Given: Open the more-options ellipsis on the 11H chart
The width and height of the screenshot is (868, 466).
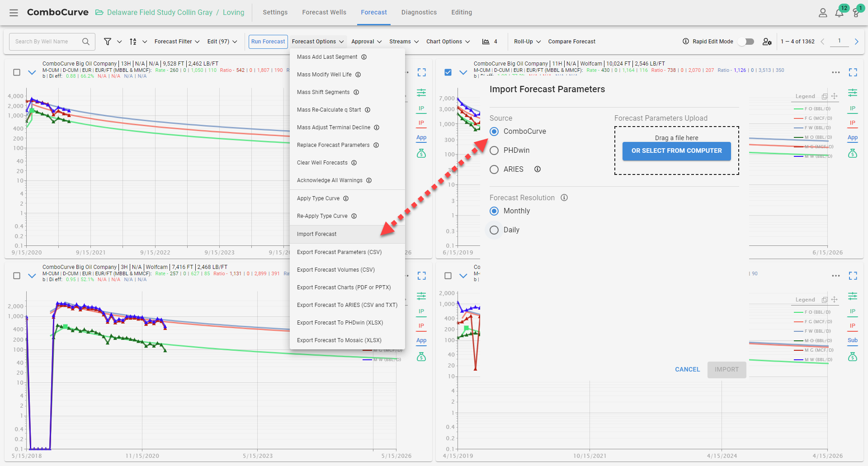Looking at the screenshot, I should [836, 72].
